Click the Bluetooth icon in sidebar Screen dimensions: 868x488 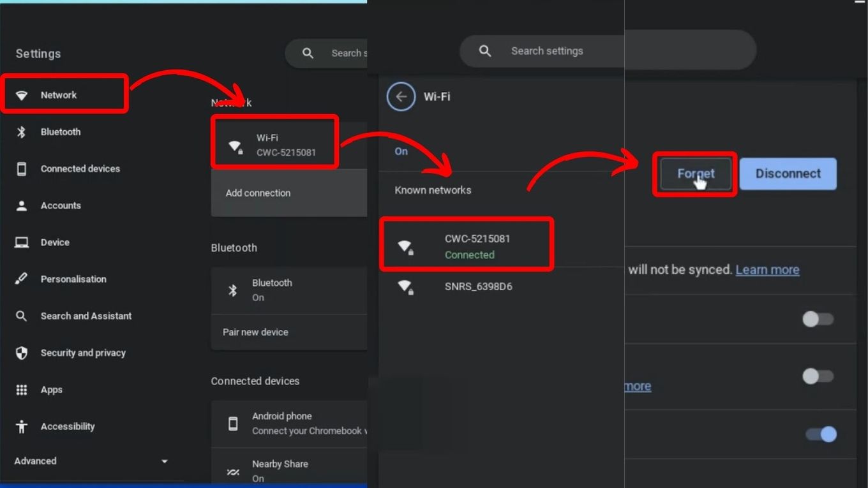tap(21, 132)
